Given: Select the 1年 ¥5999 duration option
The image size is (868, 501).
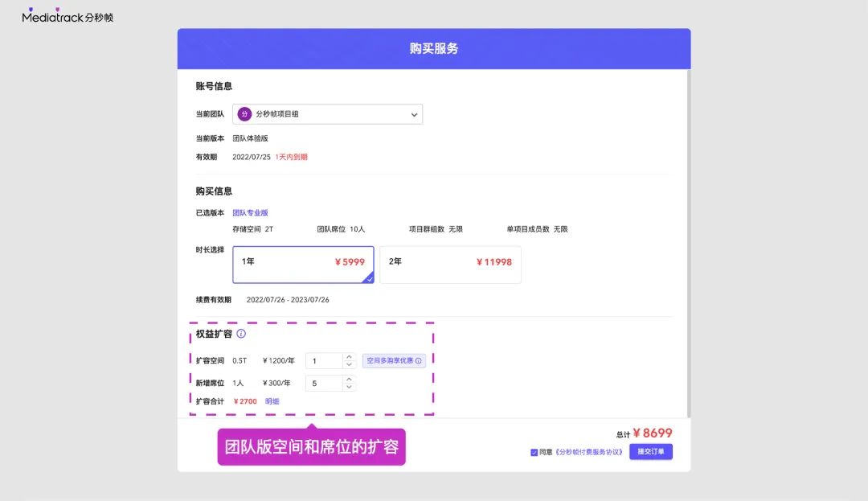Looking at the screenshot, I should 303,265.
